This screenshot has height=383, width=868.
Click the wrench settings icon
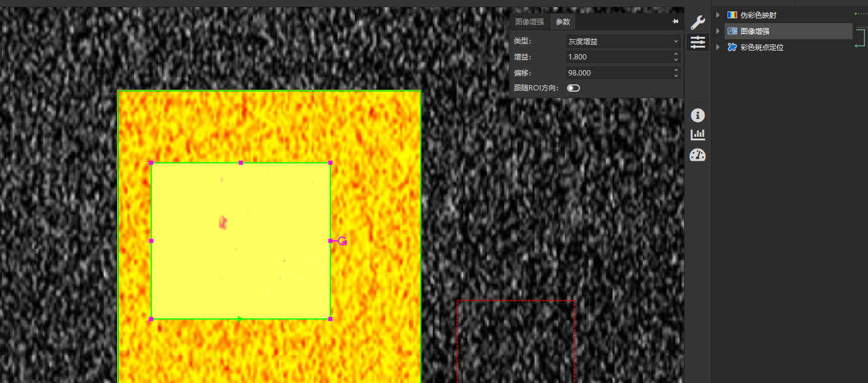coord(697,23)
